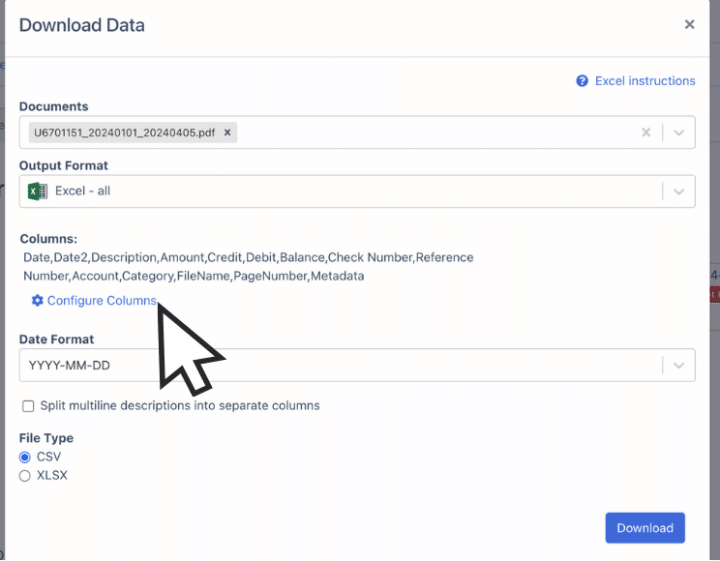Select the CSV file type

[x=26, y=457]
